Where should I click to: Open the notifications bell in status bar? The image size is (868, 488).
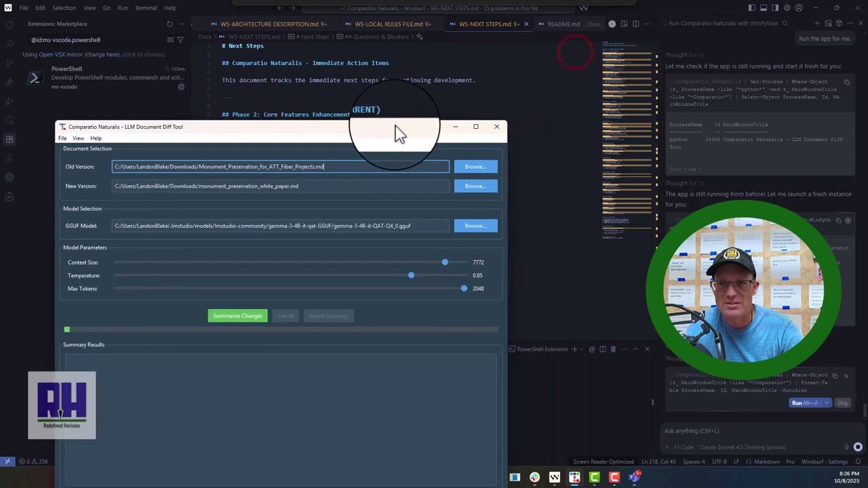pyautogui.click(x=859, y=462)
